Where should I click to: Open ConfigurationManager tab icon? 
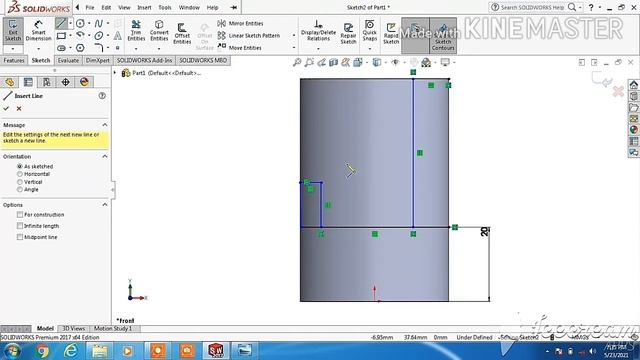(47, 82)
